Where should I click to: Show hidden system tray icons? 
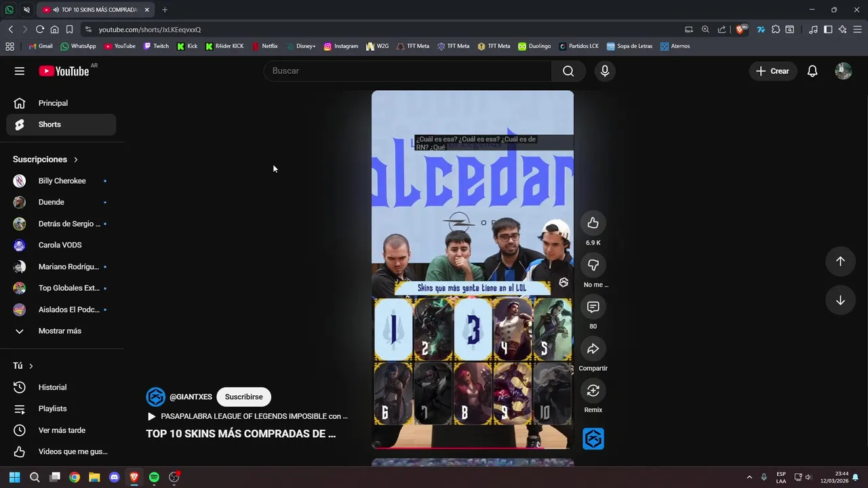(x=749, y=477)
